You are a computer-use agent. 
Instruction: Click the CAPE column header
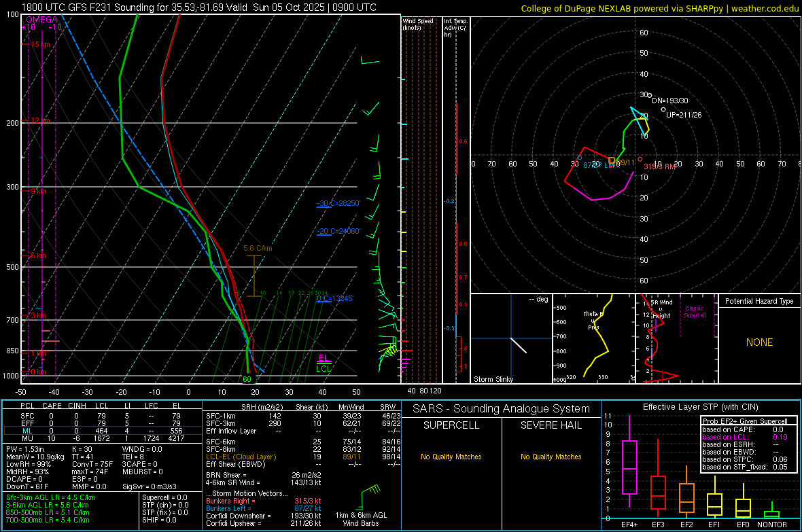coord(52,406)
